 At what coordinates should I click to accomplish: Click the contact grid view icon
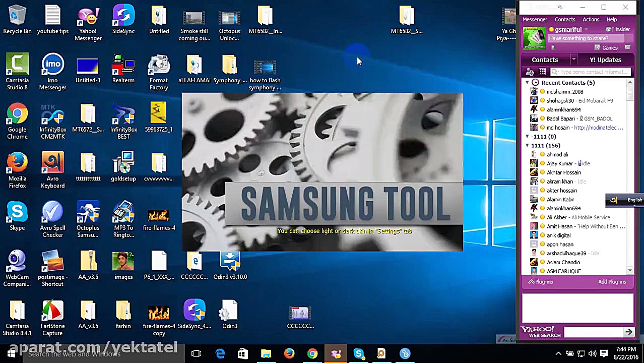[x=542, y=72]
